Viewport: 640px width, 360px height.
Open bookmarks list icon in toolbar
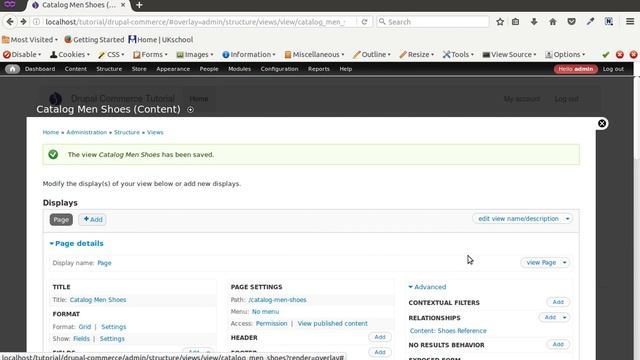516,22
